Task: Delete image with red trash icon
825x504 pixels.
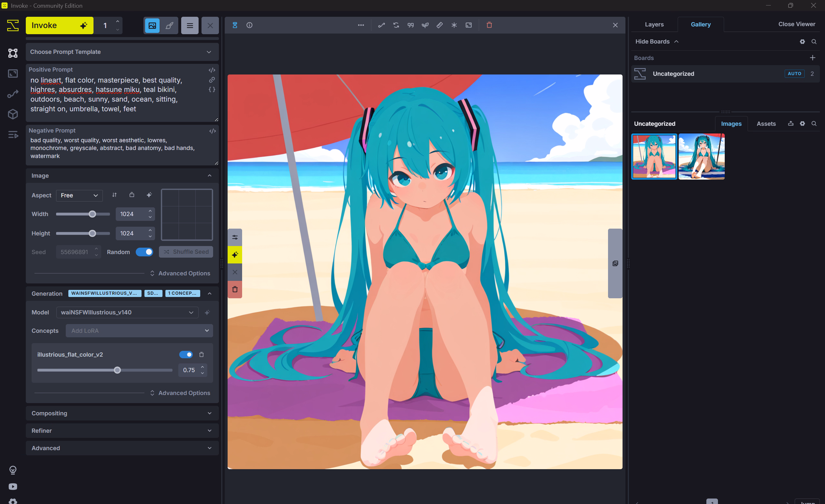Action: (489, 25)
